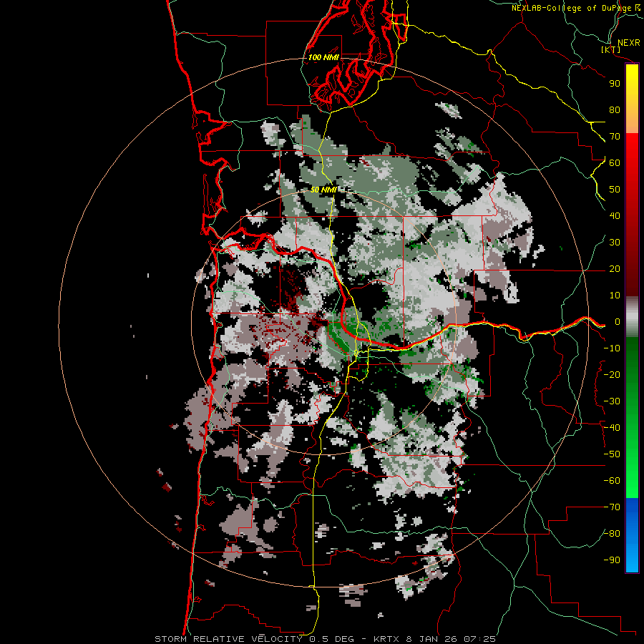Select the -60 value on velocity scale
This screenshot has height=644, width=644.
tap(612, 481)
